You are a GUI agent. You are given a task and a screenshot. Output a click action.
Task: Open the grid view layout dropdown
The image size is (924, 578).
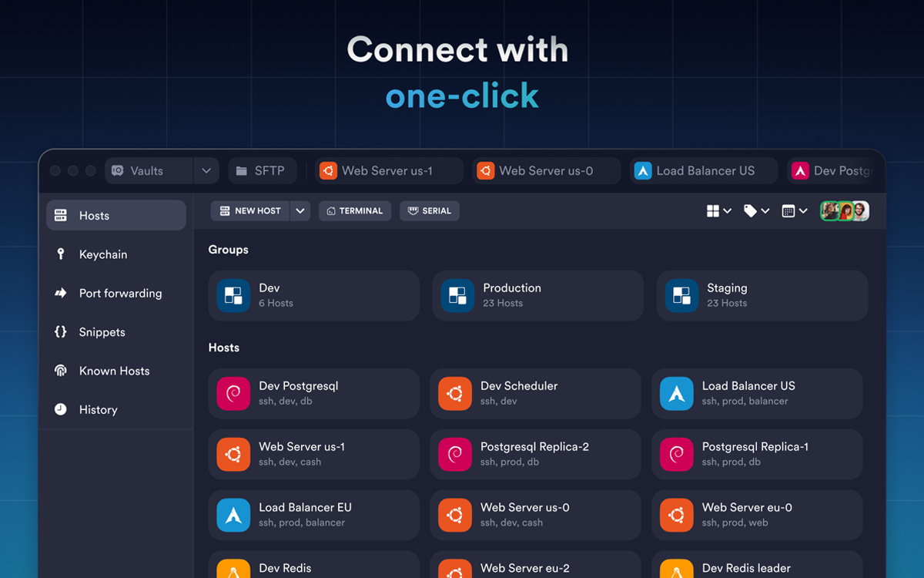[x=719, y=211]
